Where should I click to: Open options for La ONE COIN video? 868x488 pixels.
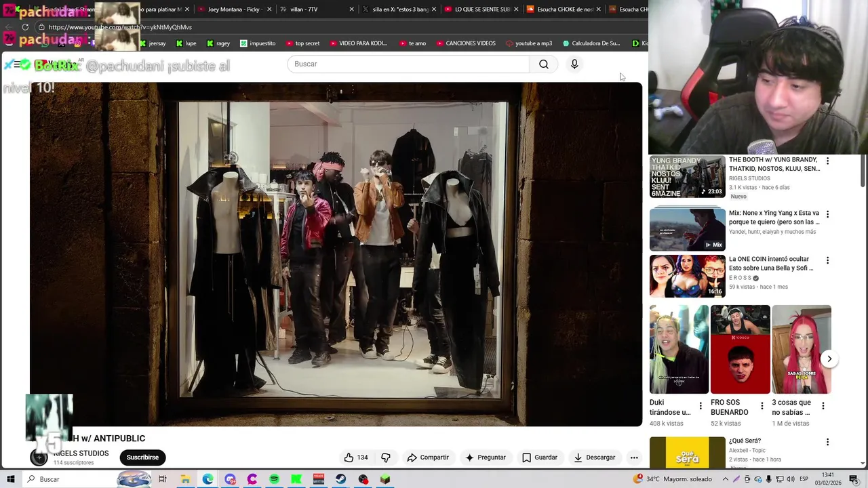[827, 260]
